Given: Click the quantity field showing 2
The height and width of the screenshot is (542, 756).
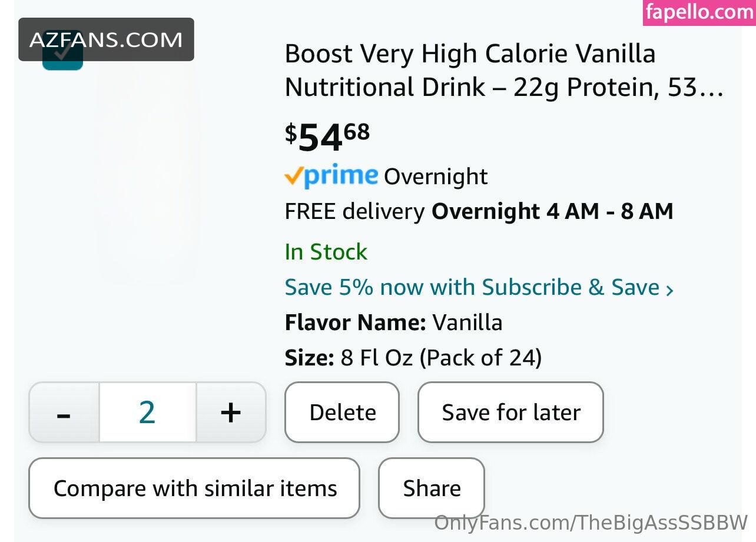Looking at the screenshot, I should point(147,413).
